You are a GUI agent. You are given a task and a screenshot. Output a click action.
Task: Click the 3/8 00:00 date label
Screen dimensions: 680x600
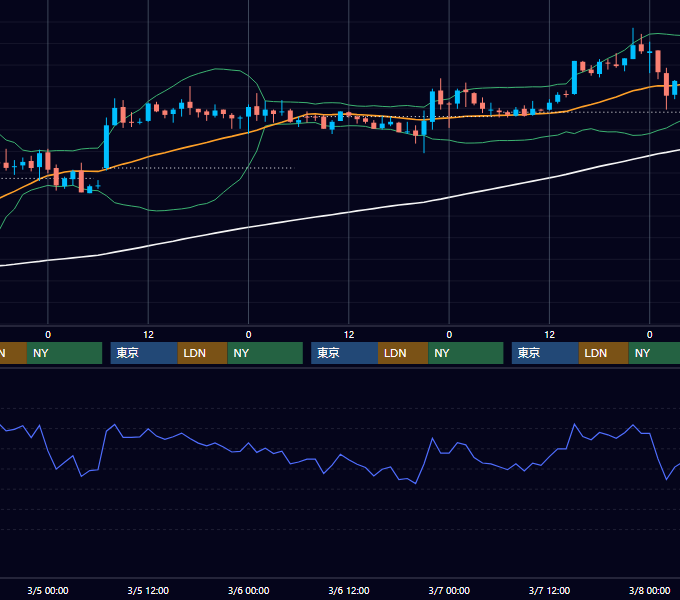650,590
